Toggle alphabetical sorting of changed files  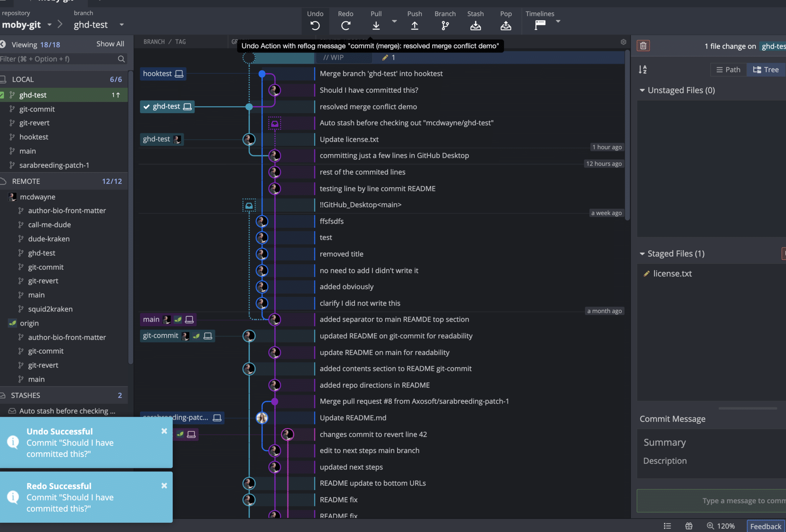coord(643,69)
